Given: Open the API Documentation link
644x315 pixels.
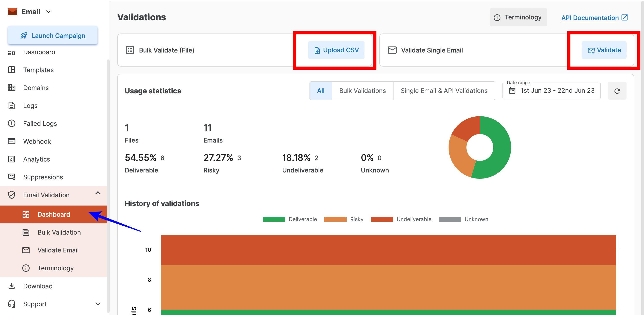Looking at the screenshot, I should click(590, 18).
